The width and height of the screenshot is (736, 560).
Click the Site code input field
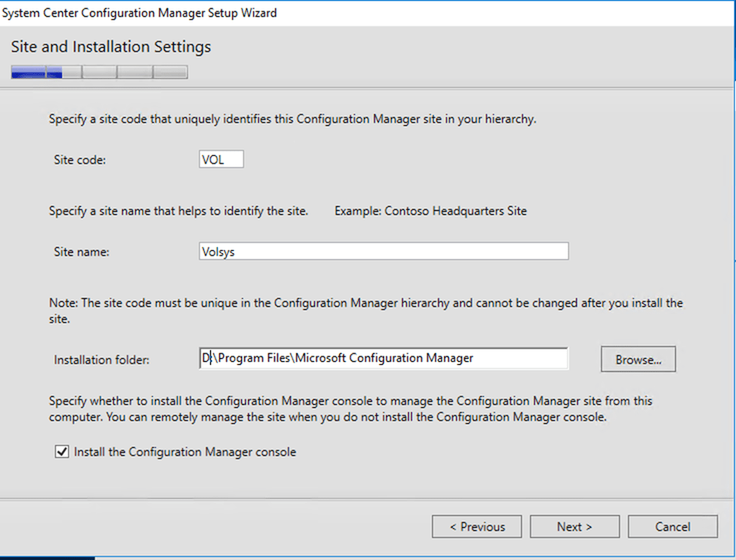(x=220, y=159)
